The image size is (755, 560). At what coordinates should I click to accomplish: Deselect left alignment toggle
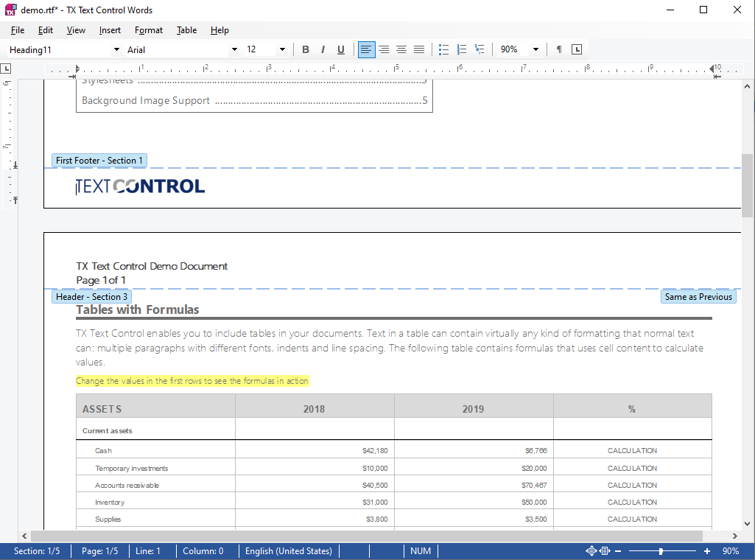tap(366, 49)
